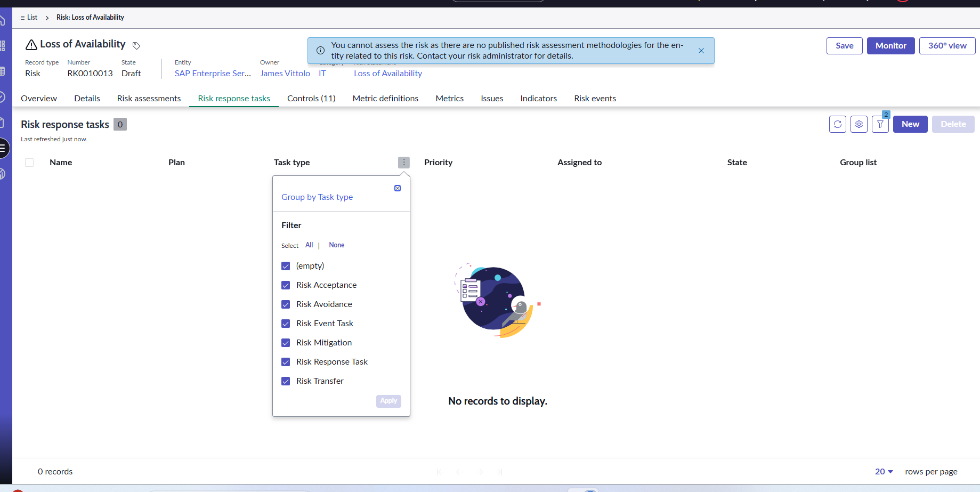Open the Details tab
This screenshot has width=980, height=492.
click(x=87, y=99)
